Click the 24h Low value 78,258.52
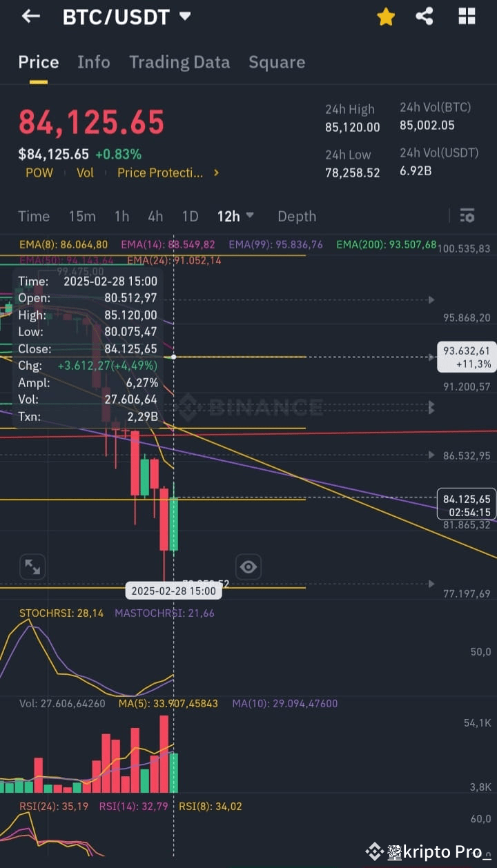 pos(353,172)
